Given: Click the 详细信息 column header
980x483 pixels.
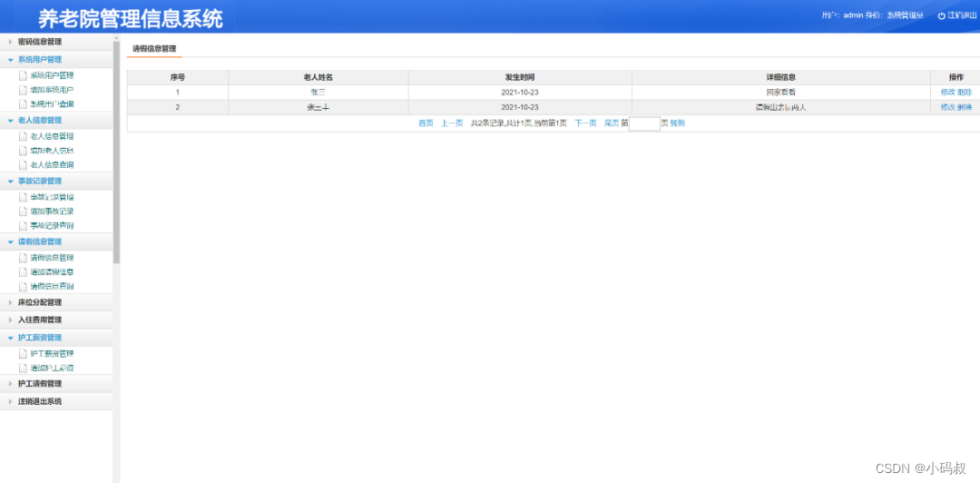Looking at the screenshot, I should pos(781,77).
